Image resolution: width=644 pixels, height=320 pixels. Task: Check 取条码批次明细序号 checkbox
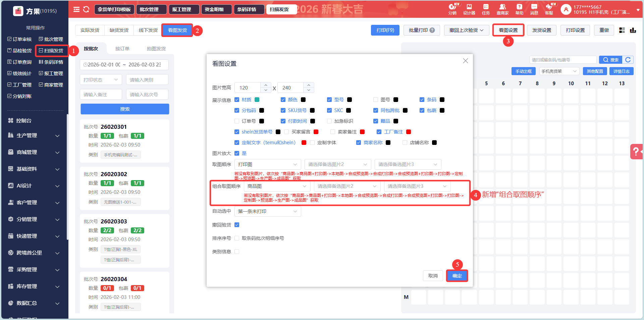(237, 238)
